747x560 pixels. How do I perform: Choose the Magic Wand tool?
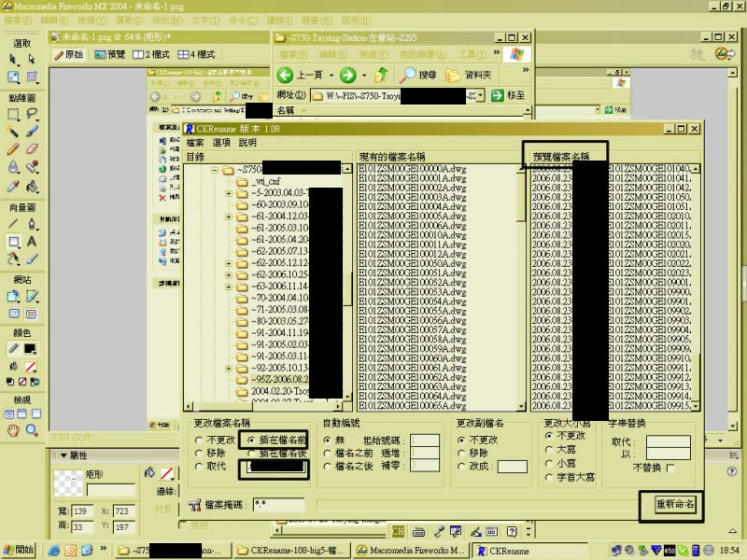point(13,132)
